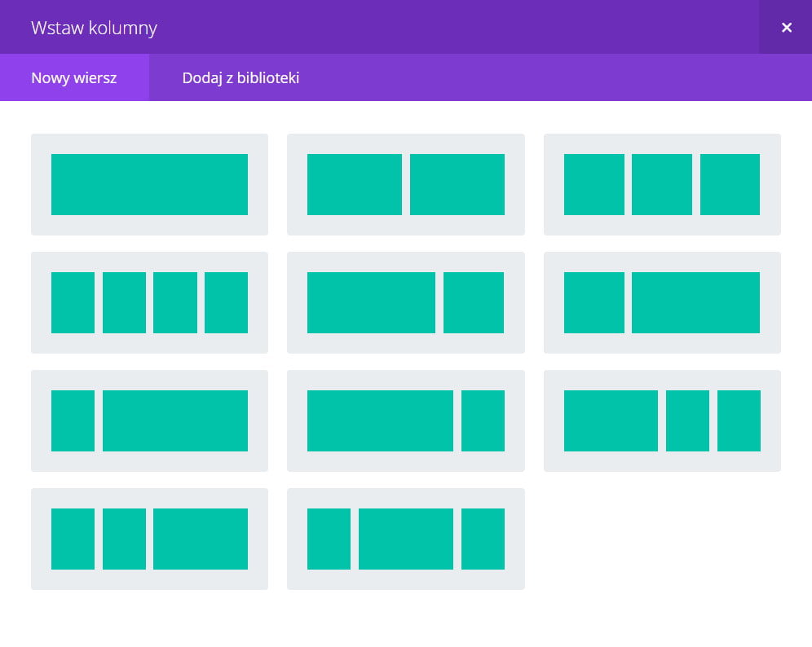Select the one-quarter plus three-quarters layout
812x647 pixels.
149,420
